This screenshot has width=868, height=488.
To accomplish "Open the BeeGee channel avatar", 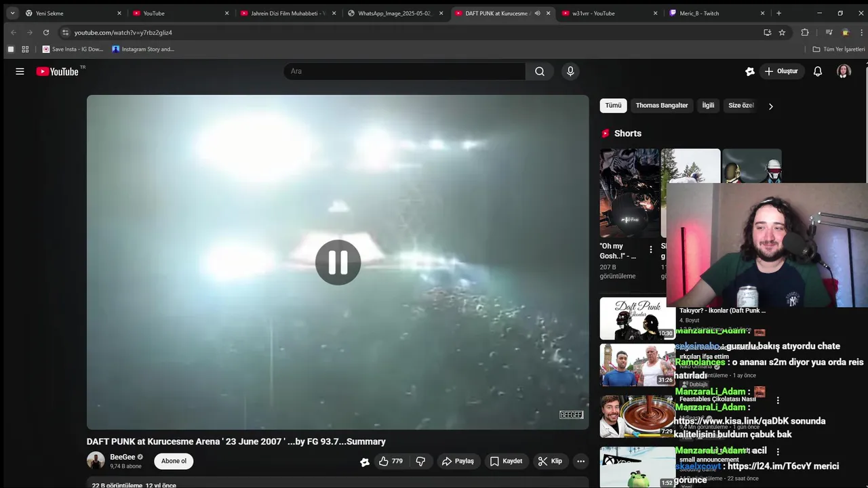I will tap(96, 461).
